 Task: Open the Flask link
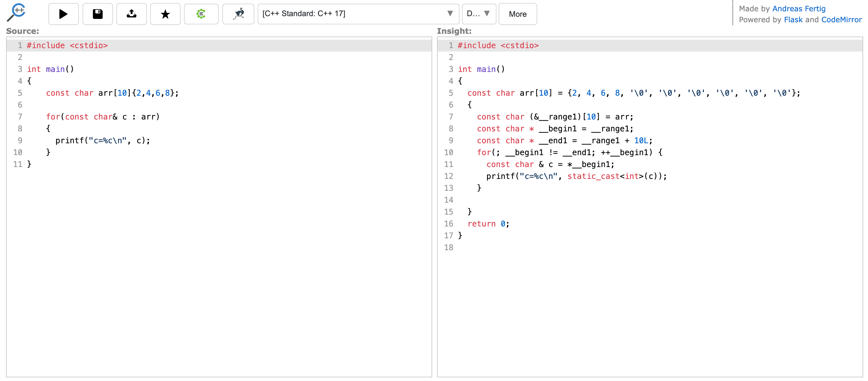click(793, 20)
